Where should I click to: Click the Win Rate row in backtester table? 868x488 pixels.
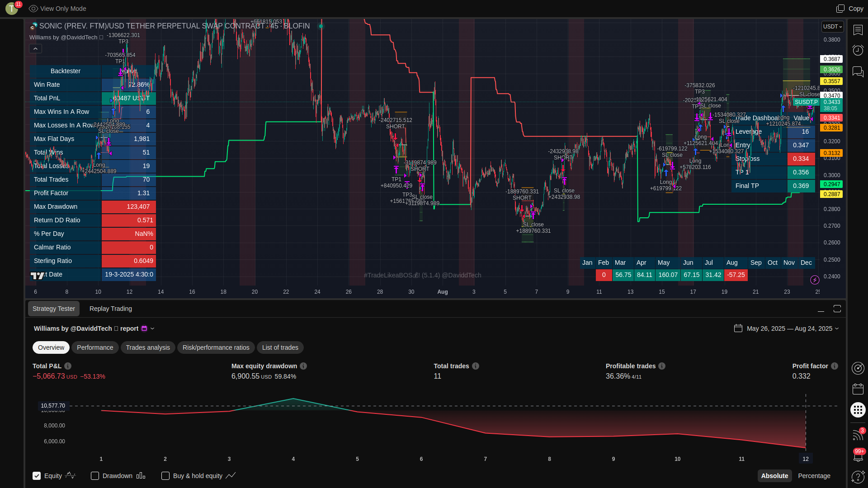pyautogui.click(x=93, y=84)
